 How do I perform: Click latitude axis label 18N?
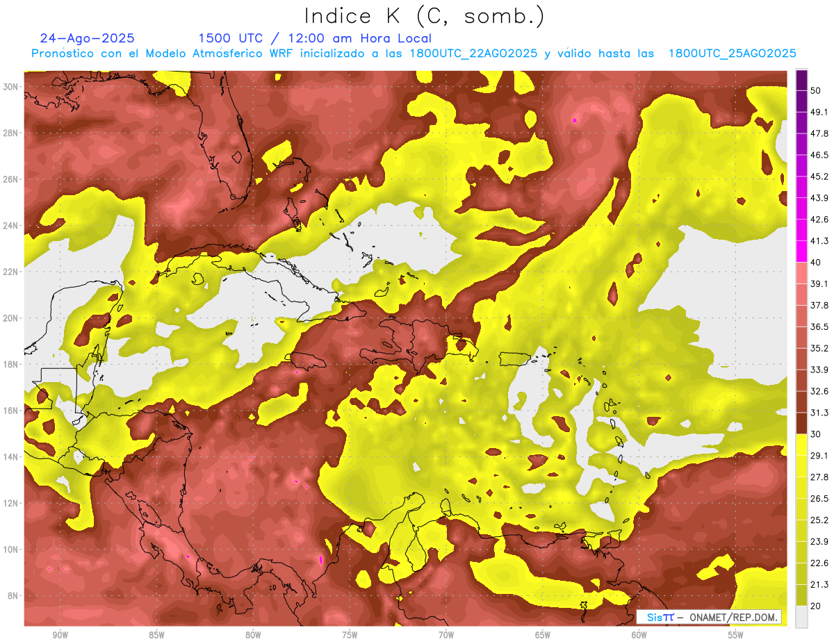coord(10,364)
